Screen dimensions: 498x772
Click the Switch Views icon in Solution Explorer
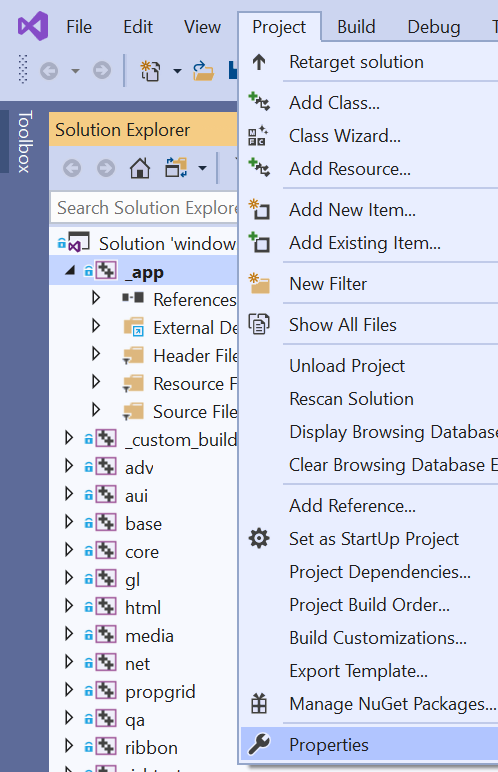click(176, 168)
